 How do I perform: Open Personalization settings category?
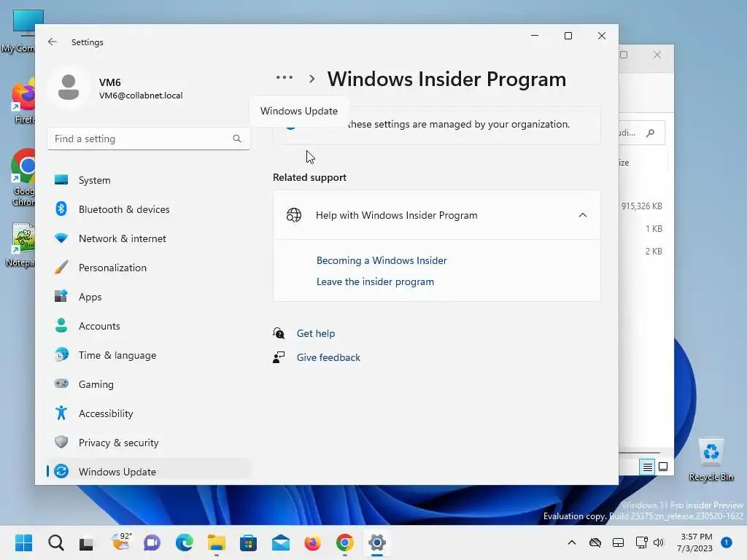[148, 268]
